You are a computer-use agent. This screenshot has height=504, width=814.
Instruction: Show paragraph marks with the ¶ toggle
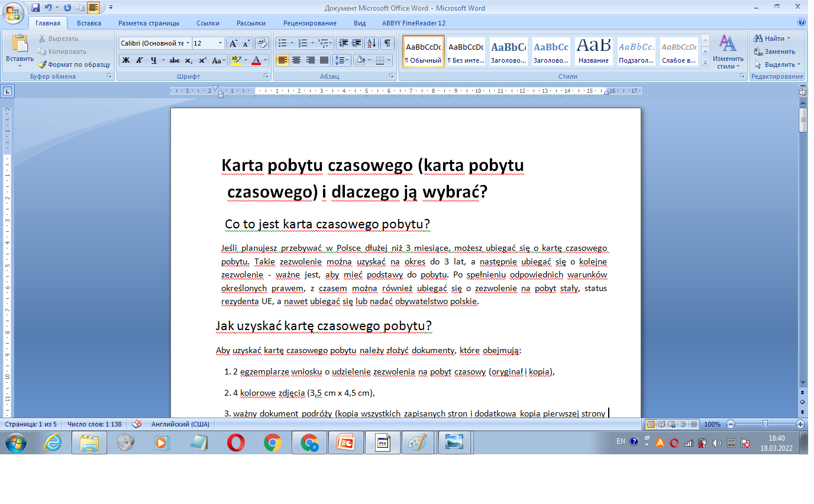point(386,43)
